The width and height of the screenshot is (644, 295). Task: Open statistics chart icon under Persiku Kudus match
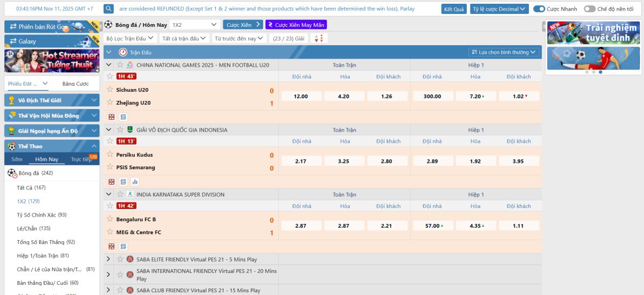click(135, 182)
